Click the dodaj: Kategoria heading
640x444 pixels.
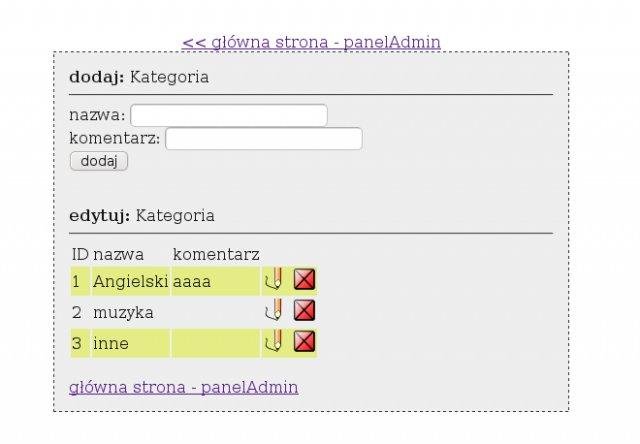click(x=139, y=77)
